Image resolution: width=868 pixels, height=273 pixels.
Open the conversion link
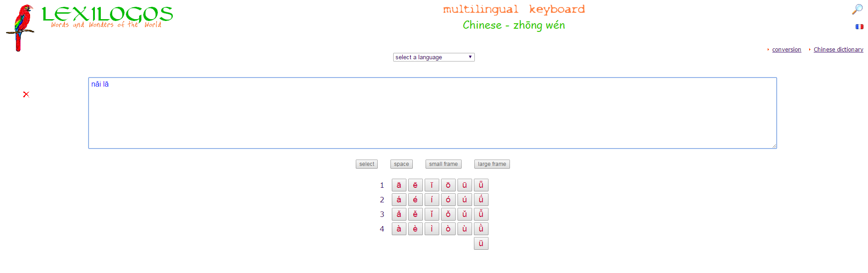(x=786, y=50)
